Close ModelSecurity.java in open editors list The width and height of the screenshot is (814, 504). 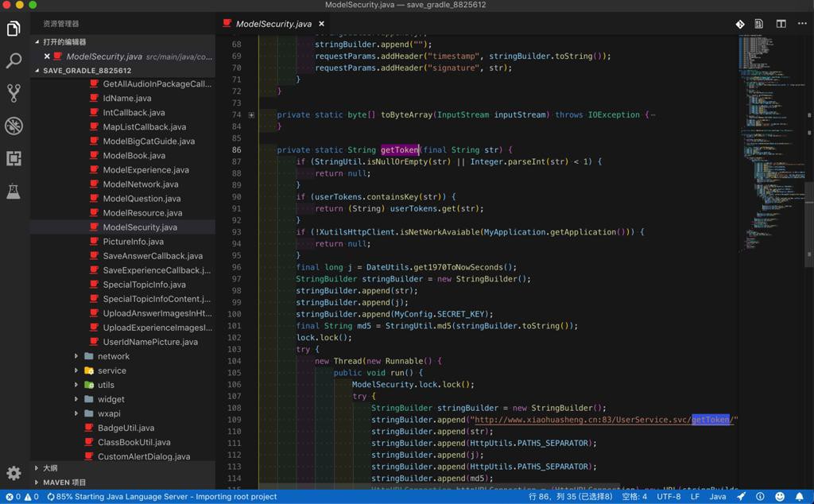tap(47, 56)
